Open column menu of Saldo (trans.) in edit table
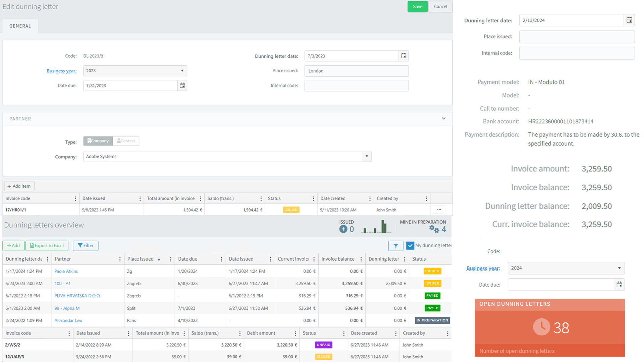This screenshot has height=362, width=644. 261,199
